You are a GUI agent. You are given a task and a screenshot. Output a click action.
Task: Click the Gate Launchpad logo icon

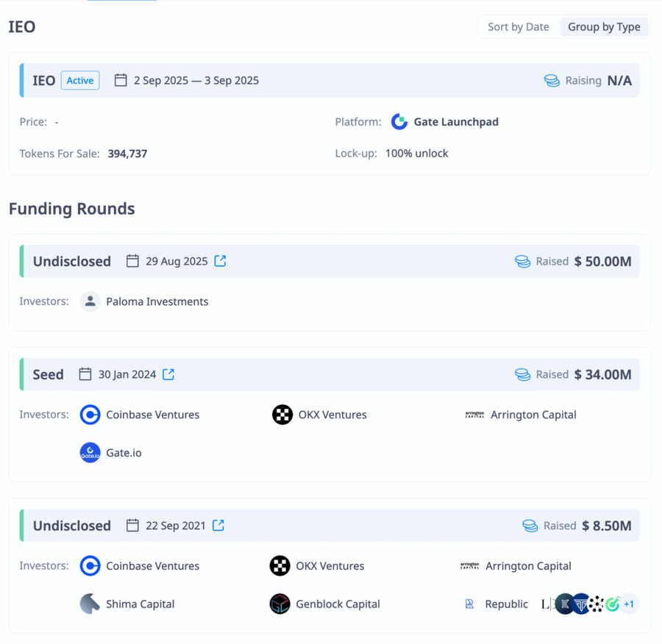coord(399,122)
